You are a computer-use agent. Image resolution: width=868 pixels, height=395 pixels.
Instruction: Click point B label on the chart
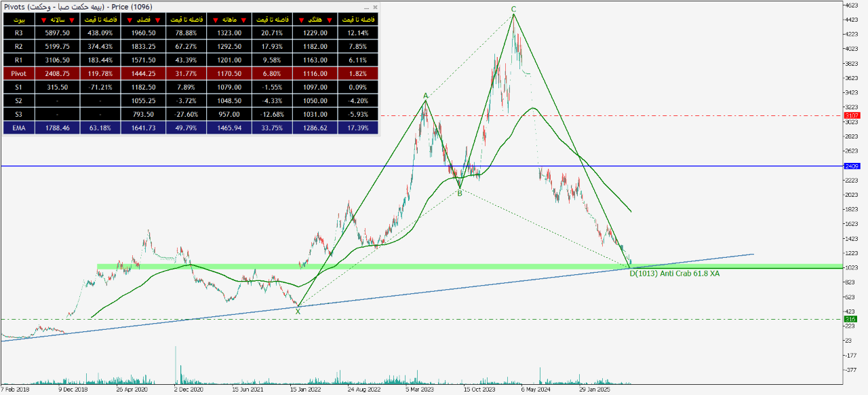tap(460, 193)
